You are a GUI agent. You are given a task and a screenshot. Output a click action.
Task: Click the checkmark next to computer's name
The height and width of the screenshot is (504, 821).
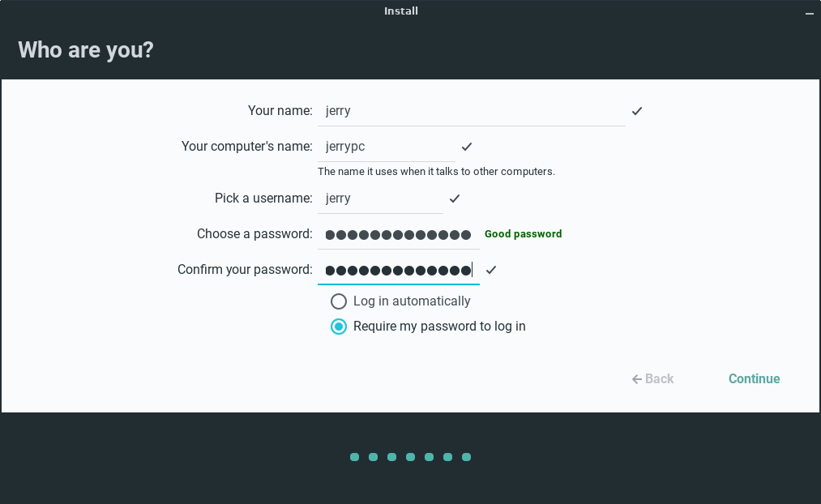[467, 147]
